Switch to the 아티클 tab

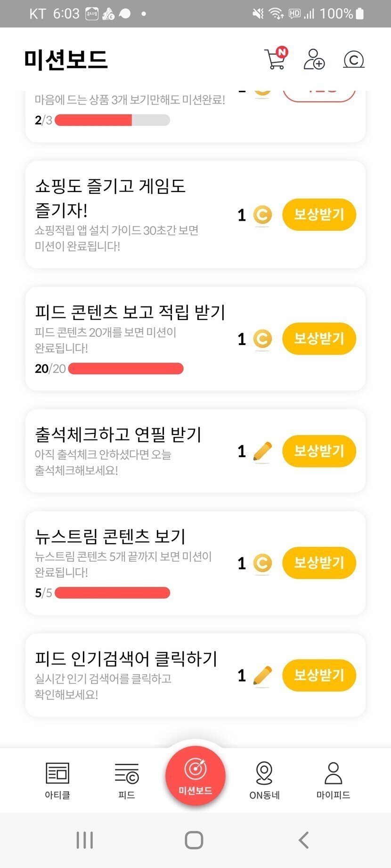[57, 780]
